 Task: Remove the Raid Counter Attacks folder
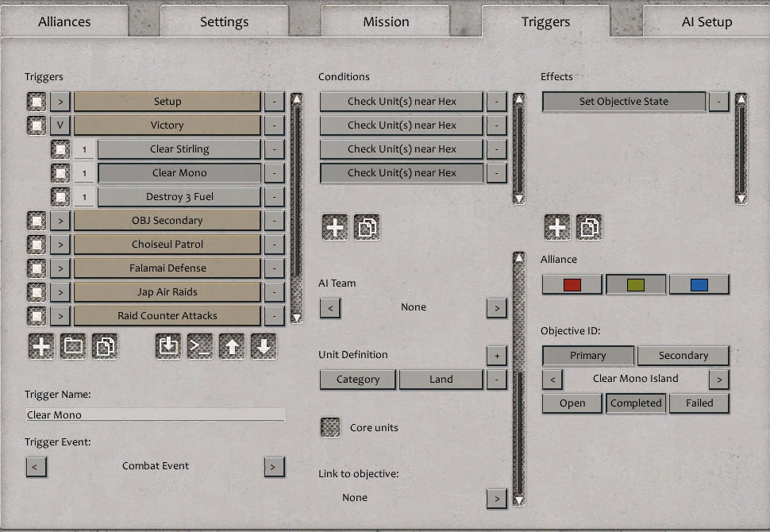click(x=275, y=316)
